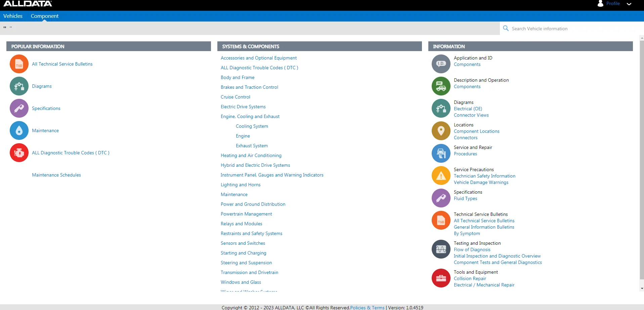The width and height of the screenshot is (644, 310).
Task: Open Cruise Control link
Action: [235, 97]
